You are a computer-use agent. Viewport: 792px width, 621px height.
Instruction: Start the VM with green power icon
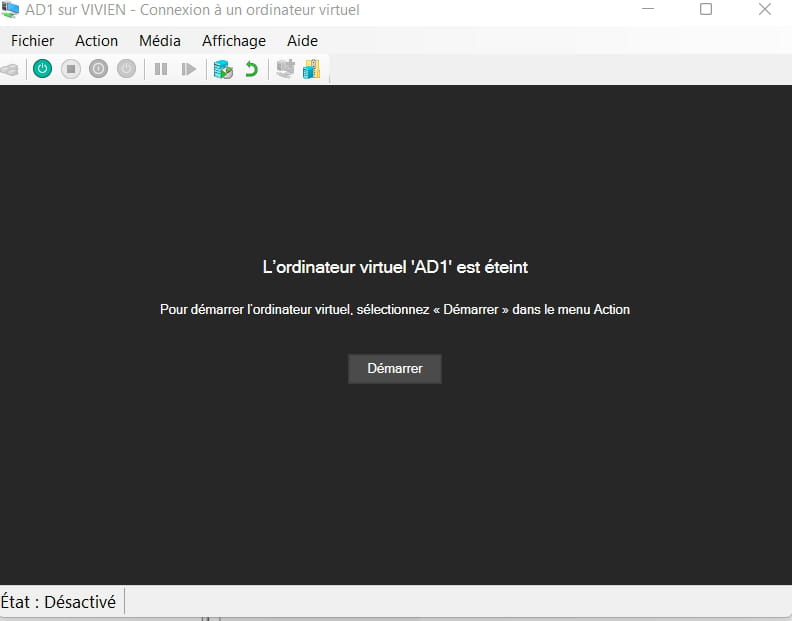click(x=42, y=69)
